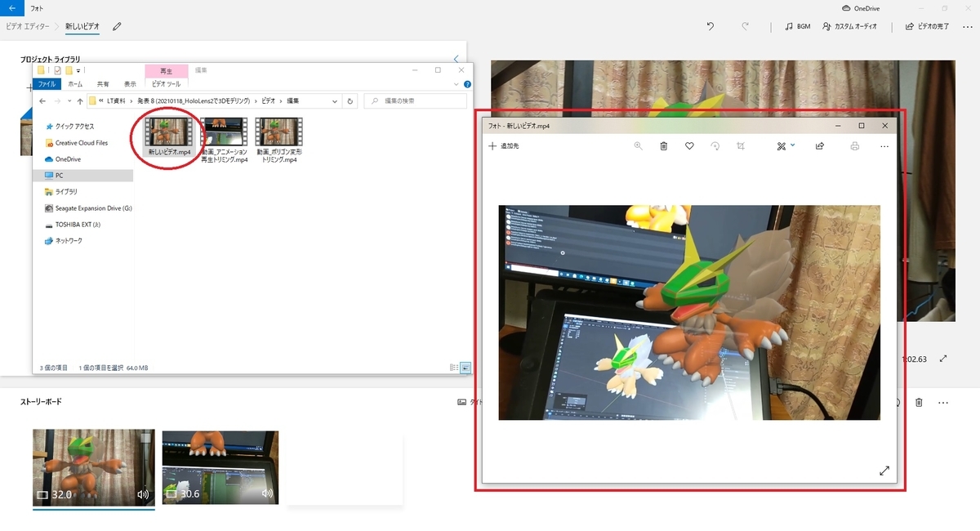Expand the edit and create dropdown arrow

pos(793,145)
